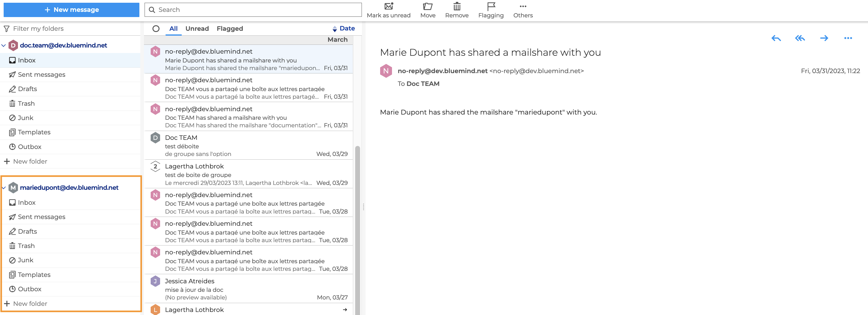Viewport: 868px width, 315px height.
Task: Select the Doc TEAM test déboite message avatar
Action: coord(155,138)
